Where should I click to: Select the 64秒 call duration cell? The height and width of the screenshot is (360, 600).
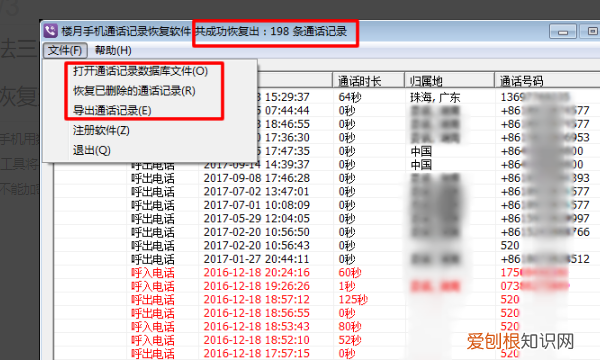coord(350,97)
